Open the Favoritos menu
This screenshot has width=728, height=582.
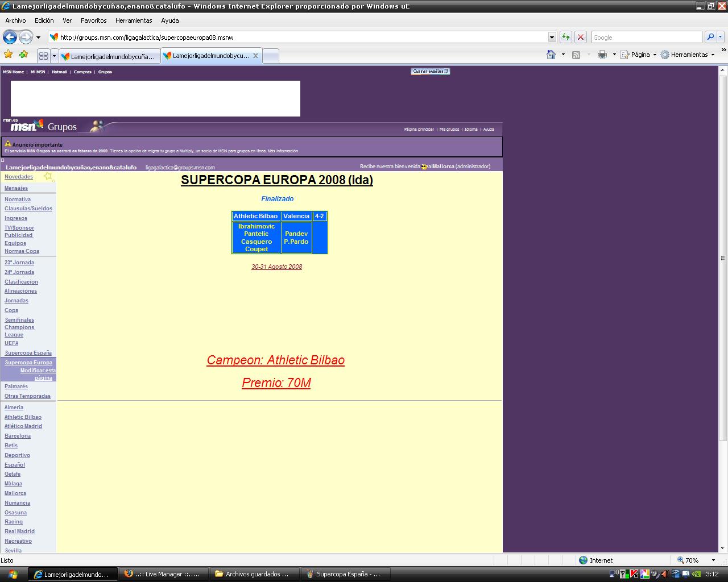tap(93, 20)
